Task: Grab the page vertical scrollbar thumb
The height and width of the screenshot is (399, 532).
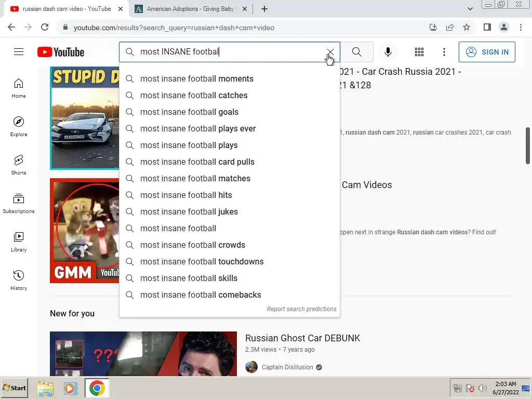Action: [528, 145]
